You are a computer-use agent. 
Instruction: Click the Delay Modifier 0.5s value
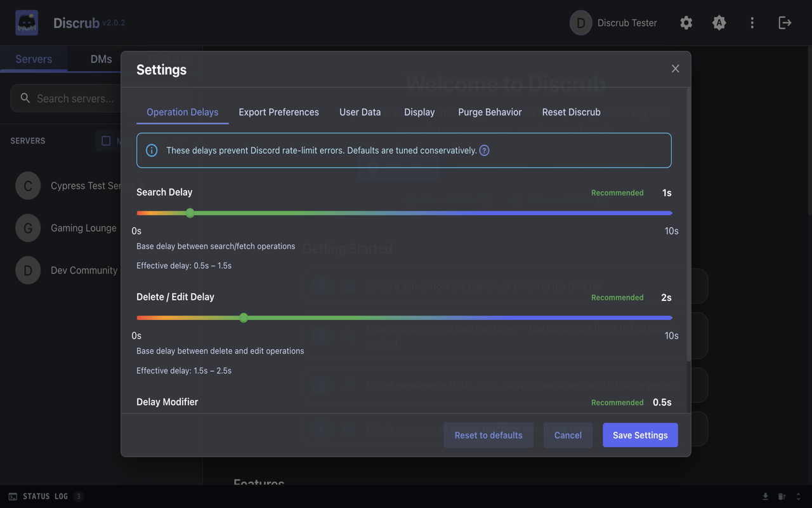pyautogui.click(x=662, y=402)
